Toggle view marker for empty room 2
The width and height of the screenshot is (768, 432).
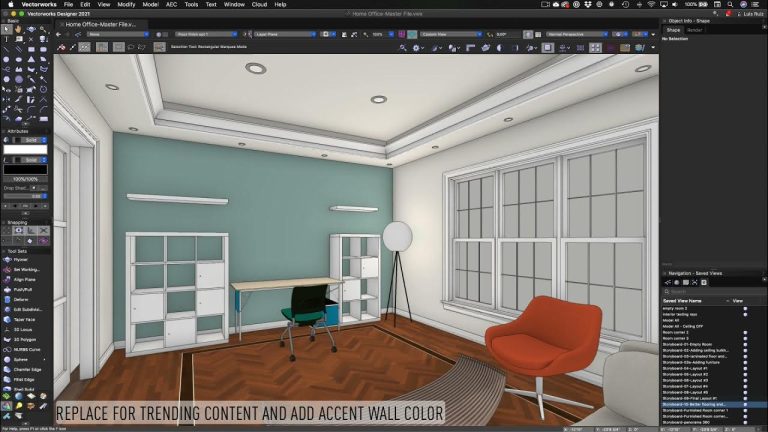tap(745, 308)
